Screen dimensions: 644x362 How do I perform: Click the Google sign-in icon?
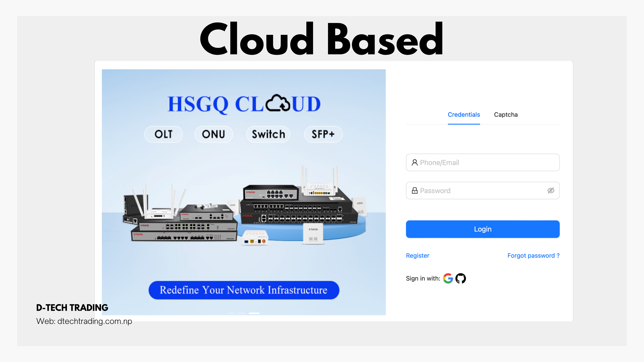pos(448,278)
